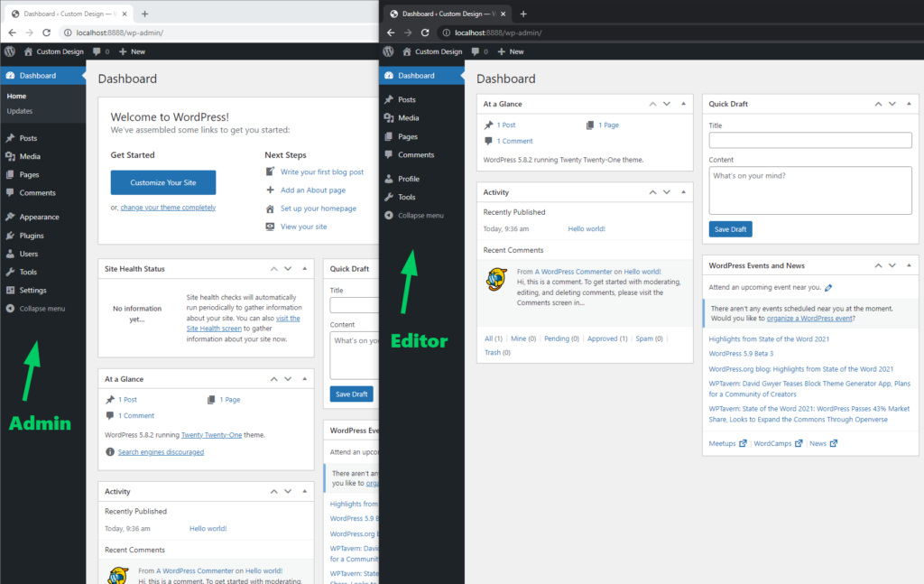Open Tools menu in Editor sidebar
Viewport: 924px width, 584px height.
click(407, 197)
